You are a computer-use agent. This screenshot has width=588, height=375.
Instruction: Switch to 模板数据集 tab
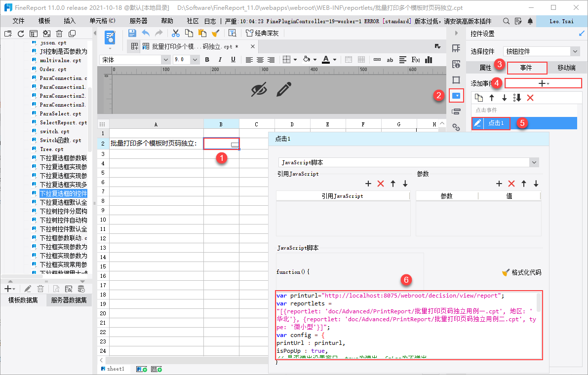(23, 300)
